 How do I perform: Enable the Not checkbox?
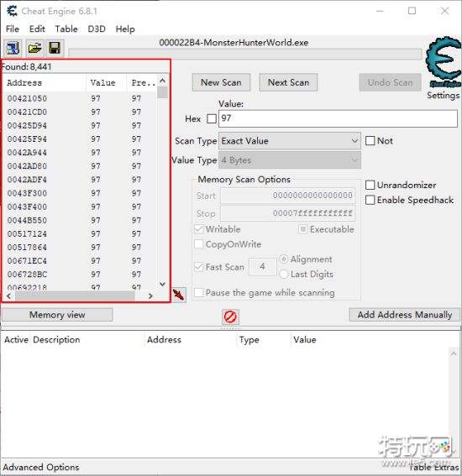pyautogui.click(x=370, y=141)
